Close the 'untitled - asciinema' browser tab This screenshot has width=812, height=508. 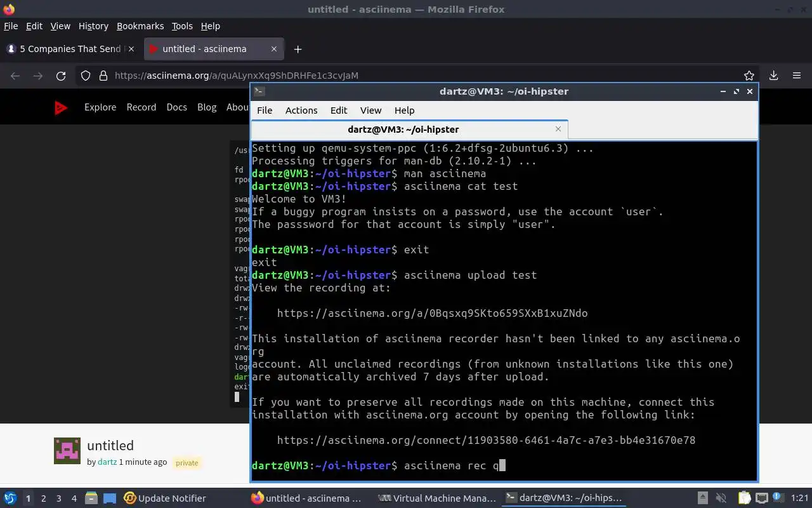[x=274, y=49]
